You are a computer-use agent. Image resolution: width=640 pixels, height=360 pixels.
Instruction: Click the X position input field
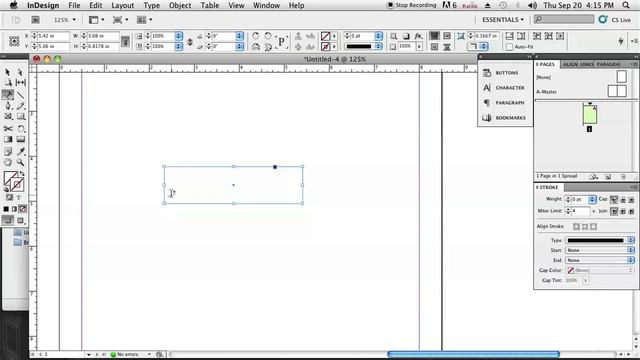pyautogui.click(x=53, y=36)
